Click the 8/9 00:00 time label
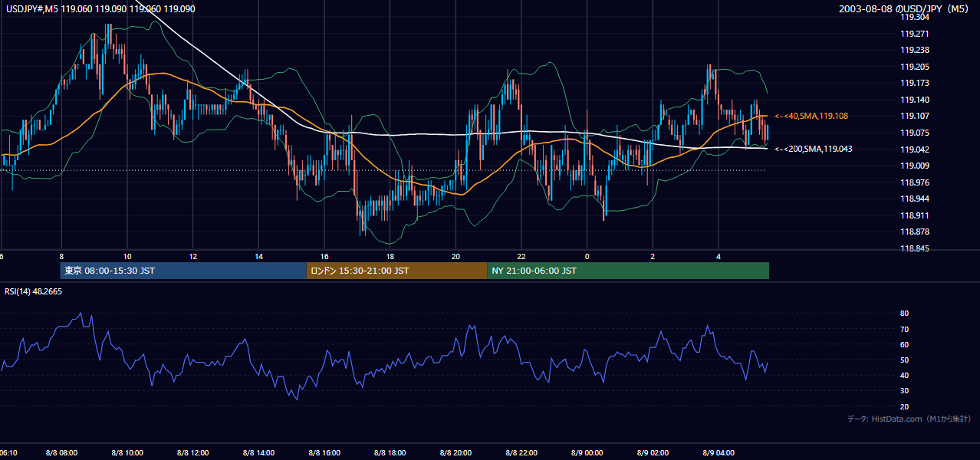 click(587, 453)
